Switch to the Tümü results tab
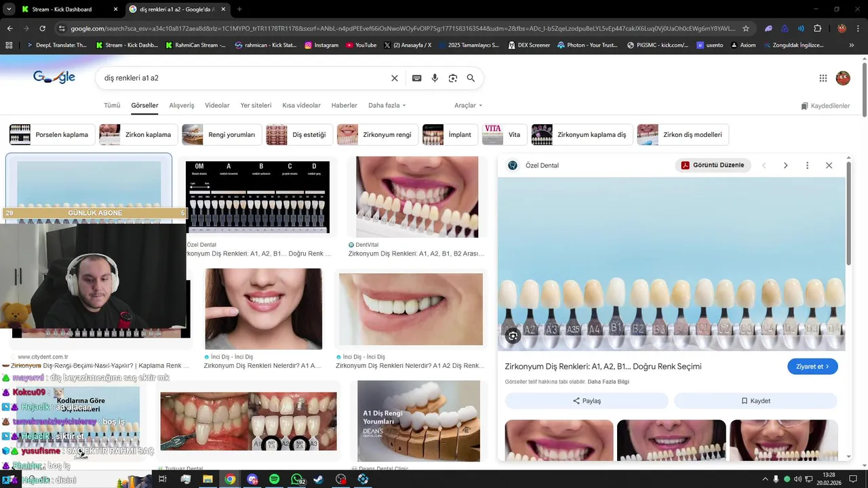Image resolution: width=868 pixels, height=488 pixels. tap(112, 106)
